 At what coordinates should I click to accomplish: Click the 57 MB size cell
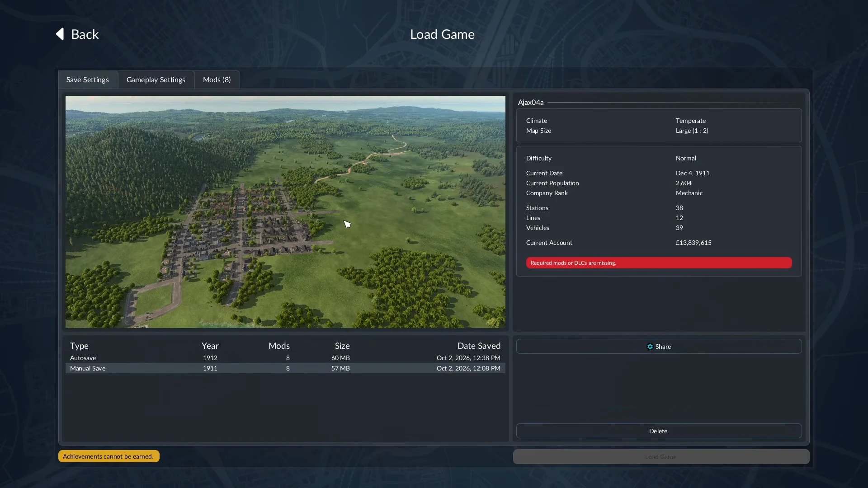[x=340, y=368]
